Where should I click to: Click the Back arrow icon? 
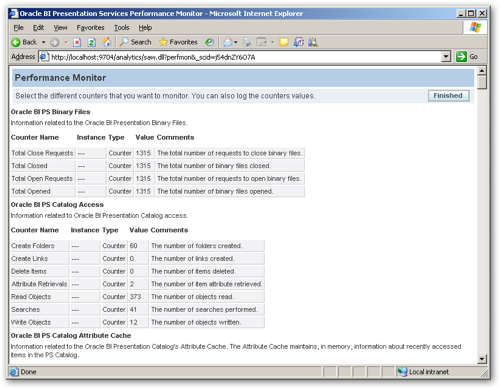[15, 42]
